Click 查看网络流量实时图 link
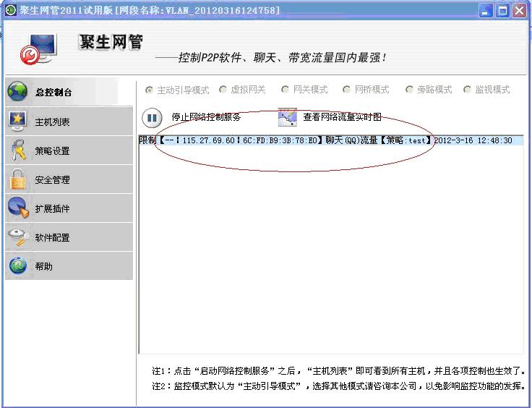 click(x=342, y=117)
